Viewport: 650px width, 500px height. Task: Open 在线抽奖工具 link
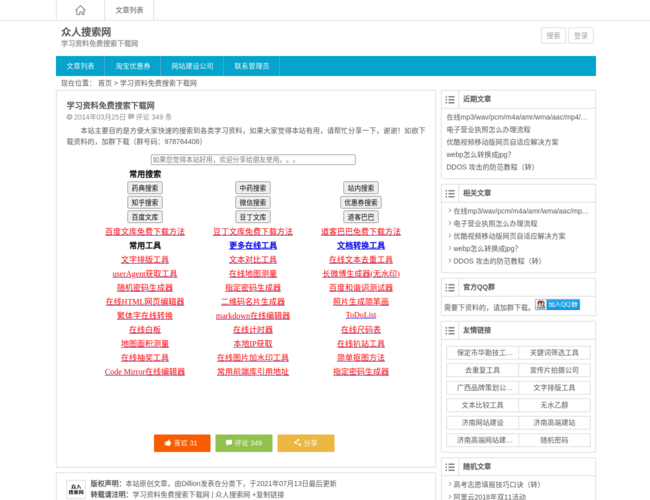[145, 357]
